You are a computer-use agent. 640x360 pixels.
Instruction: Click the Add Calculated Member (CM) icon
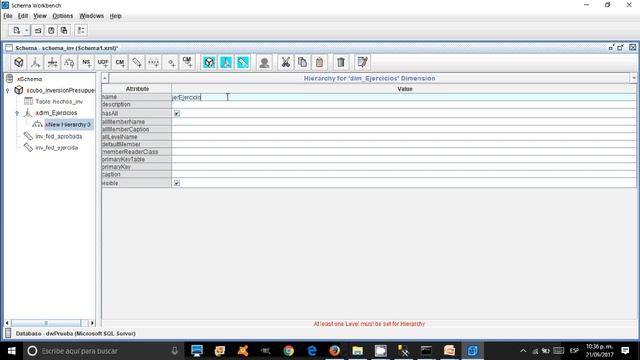pyautogui.click(x=120, y=62)
